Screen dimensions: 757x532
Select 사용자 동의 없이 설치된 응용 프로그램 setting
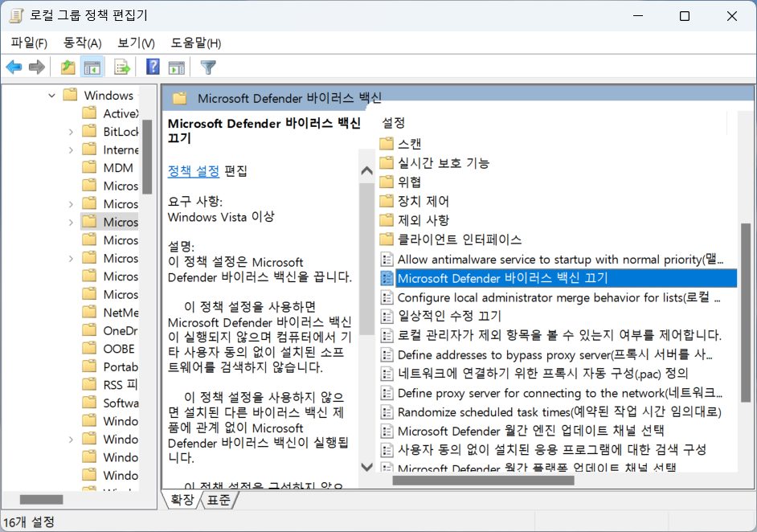pyautogui.click(x=551, y=450)
